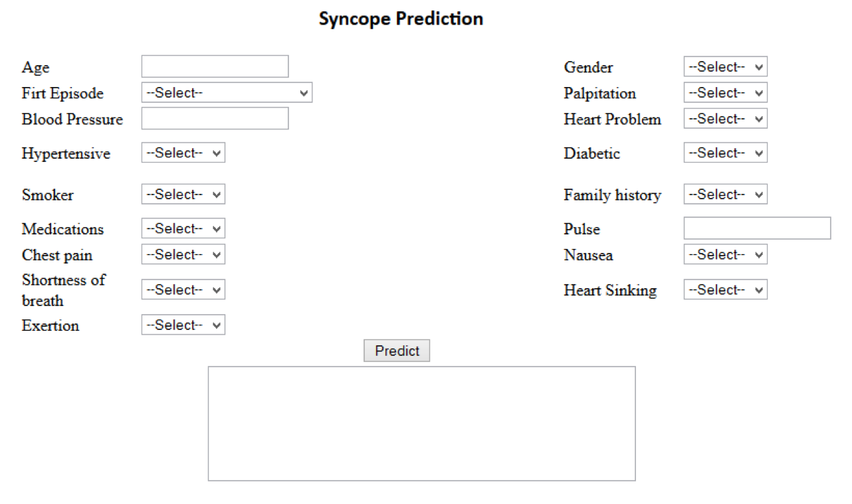Open the Palpitation select box
Viewport: 852px width, 504px height.
[x=725, y=93]
